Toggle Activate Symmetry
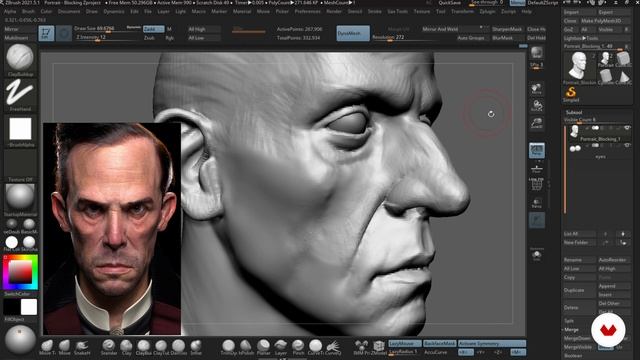 (492, 344)
